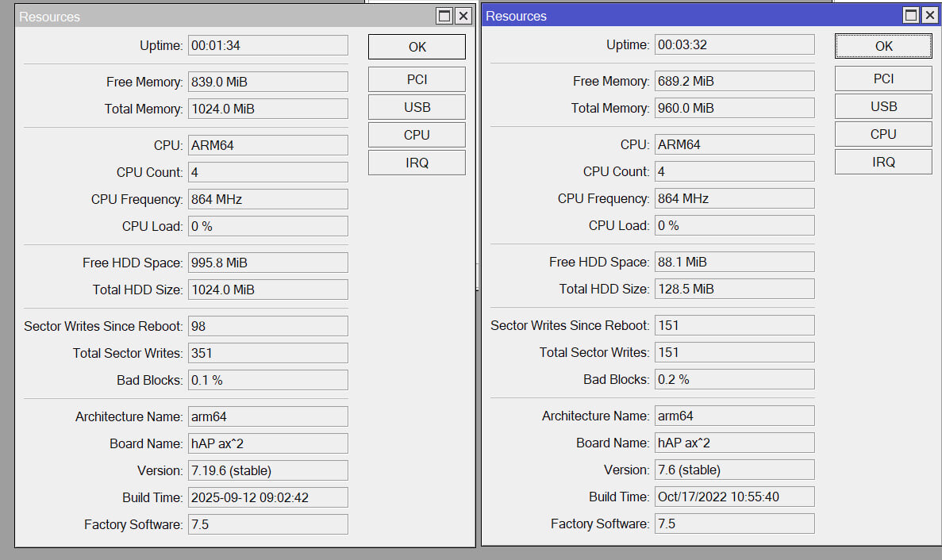Click CPU Frequency 864 MHz in right window
Viewport: 942px width, 560px height.
point(735,198)
